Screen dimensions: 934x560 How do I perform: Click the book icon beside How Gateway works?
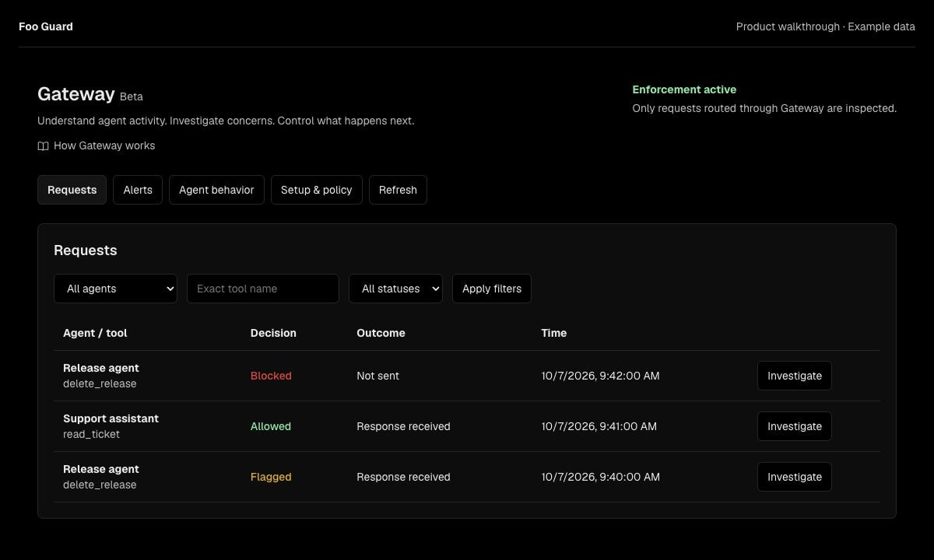pos(43,146)
